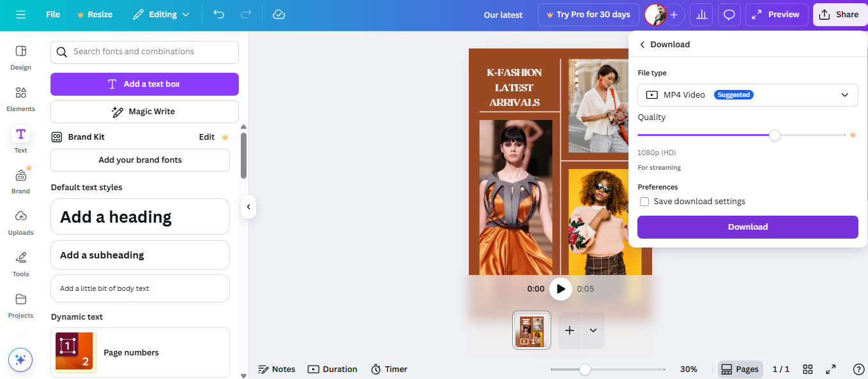Redo the last action
The height and width of the screenshot is (379, 868).
(x=246, y=14)
